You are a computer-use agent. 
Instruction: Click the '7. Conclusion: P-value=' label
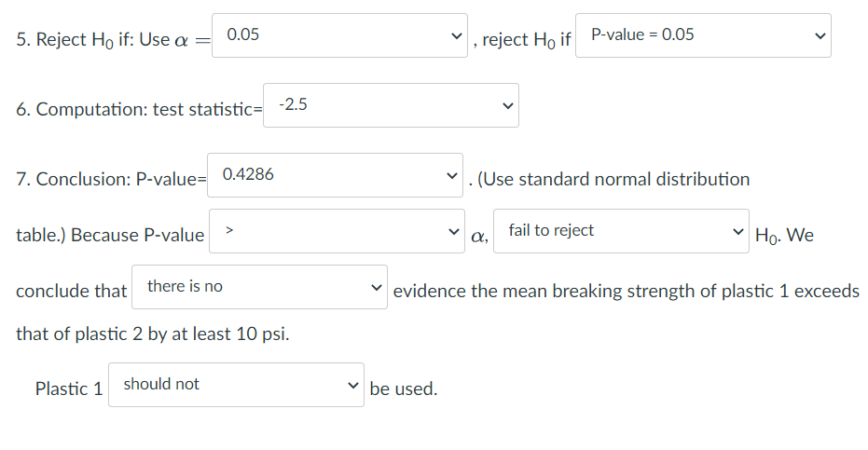(x=110, y=179)
